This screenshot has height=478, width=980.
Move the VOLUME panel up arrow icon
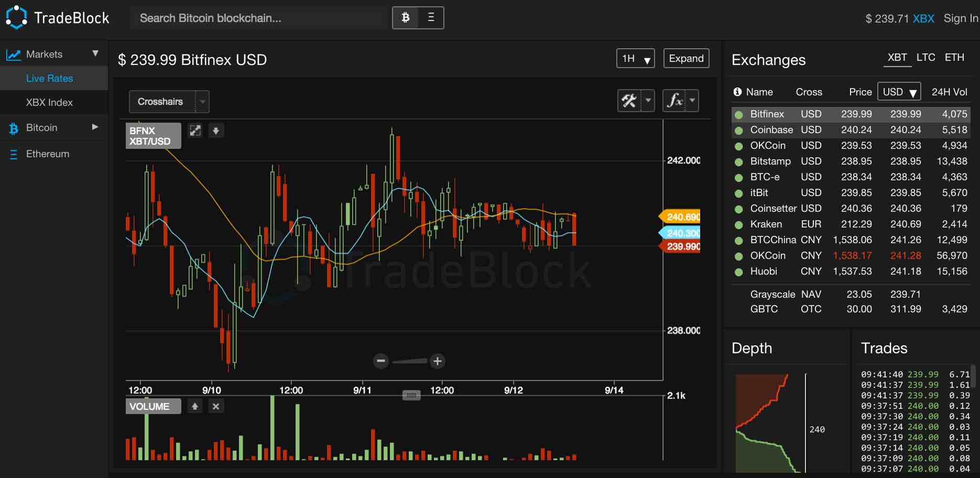click(x=195, y=406)
